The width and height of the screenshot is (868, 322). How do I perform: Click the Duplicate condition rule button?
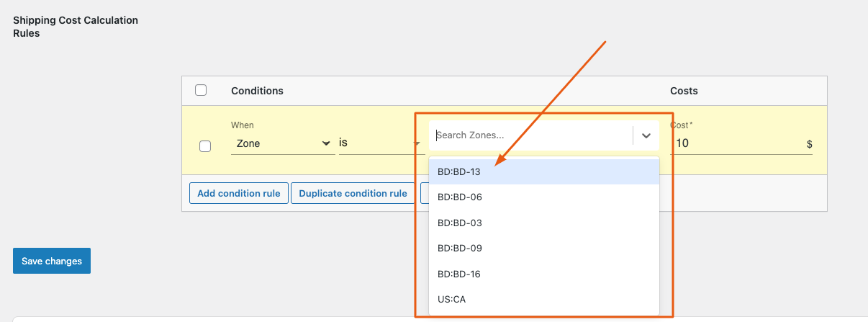tap(353, 193)
